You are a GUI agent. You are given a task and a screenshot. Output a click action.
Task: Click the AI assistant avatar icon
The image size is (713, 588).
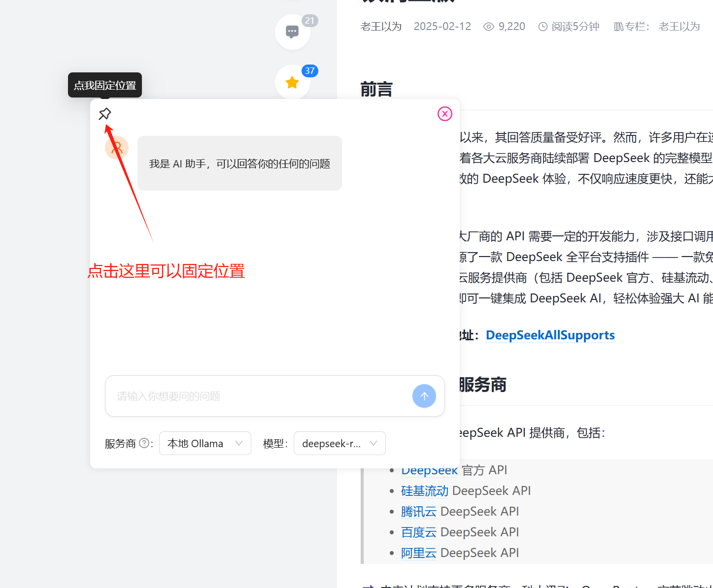tap(117, 148)
